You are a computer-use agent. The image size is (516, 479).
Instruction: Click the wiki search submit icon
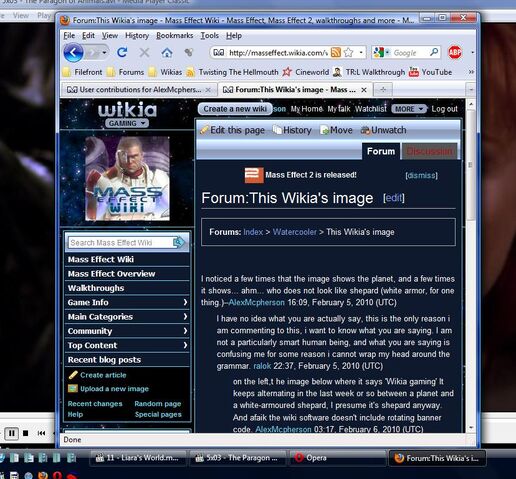tap(179, 242)
